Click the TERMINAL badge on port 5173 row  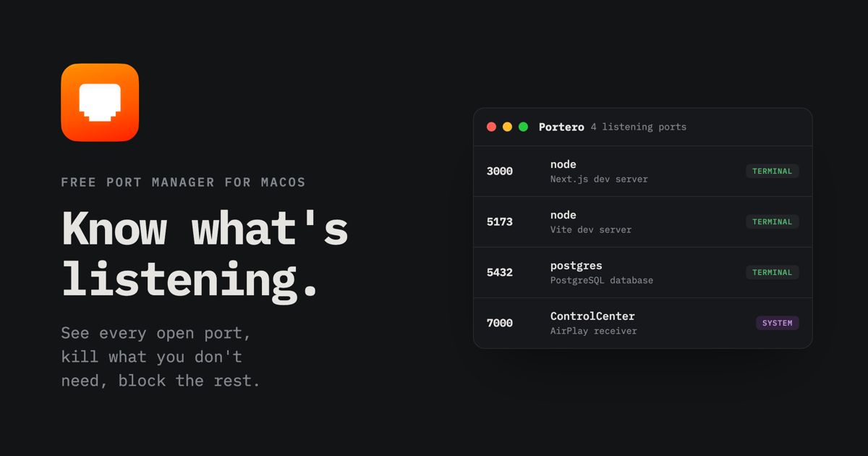coord(773,222)
